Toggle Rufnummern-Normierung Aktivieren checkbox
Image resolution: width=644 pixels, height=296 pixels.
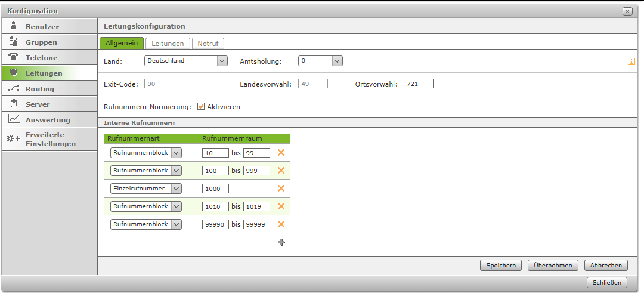[201, 107]
